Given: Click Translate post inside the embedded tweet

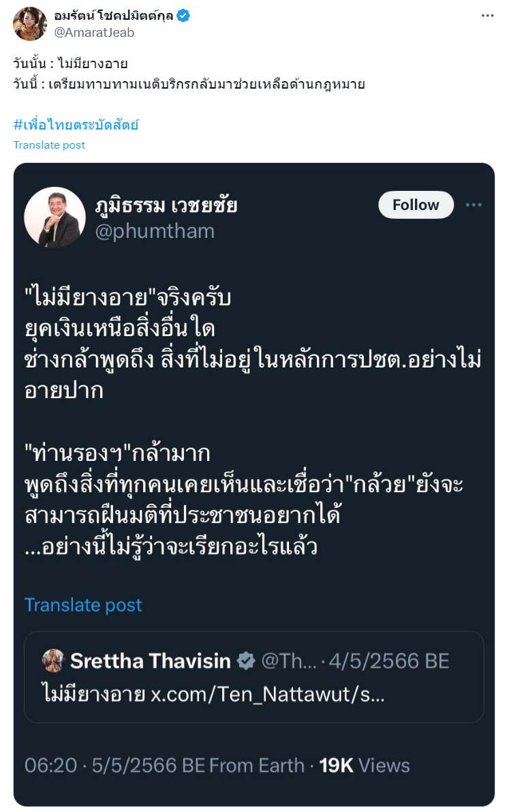Looking at the screenshot, I should tap(83, 605).
